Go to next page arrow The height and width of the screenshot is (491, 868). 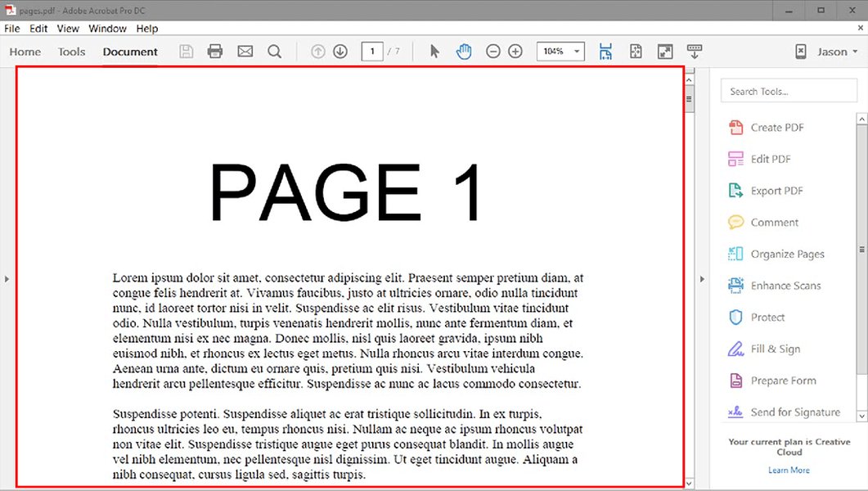coord(340,52)
